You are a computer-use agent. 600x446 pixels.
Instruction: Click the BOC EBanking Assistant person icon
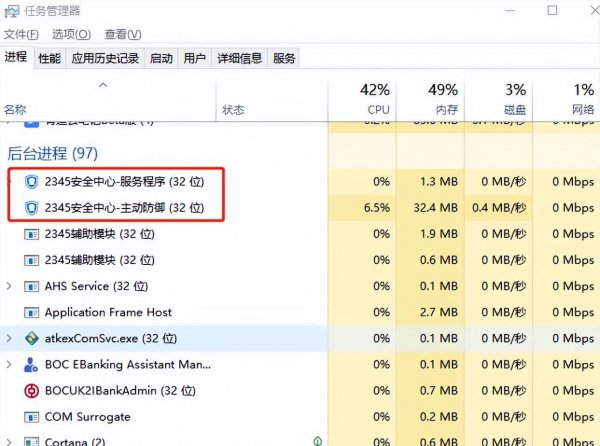[31, 365]
